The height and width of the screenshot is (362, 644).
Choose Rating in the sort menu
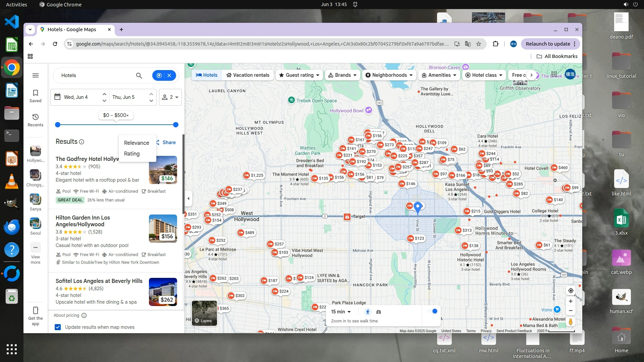tap(132, 154)
